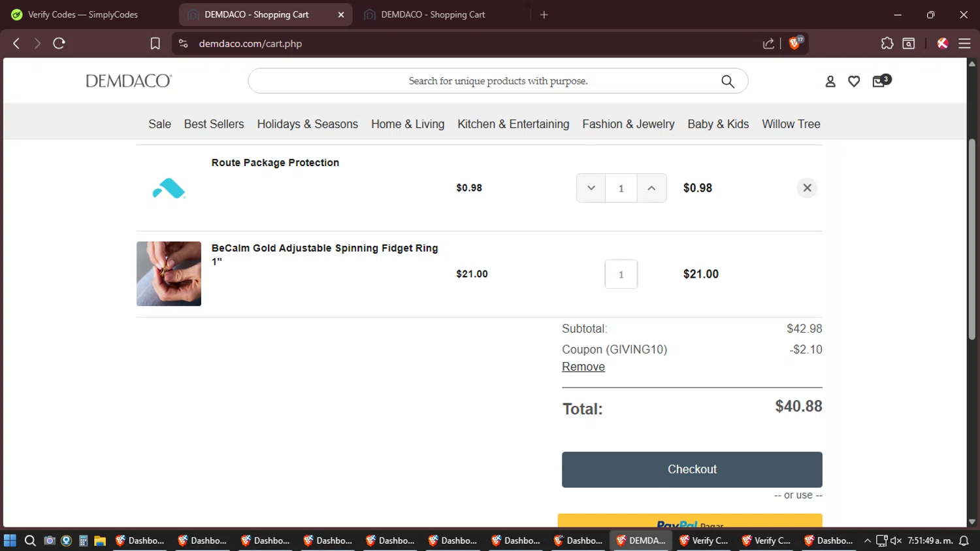Open Windows taskbar search

pyautogui.click(x=30, y=541)
